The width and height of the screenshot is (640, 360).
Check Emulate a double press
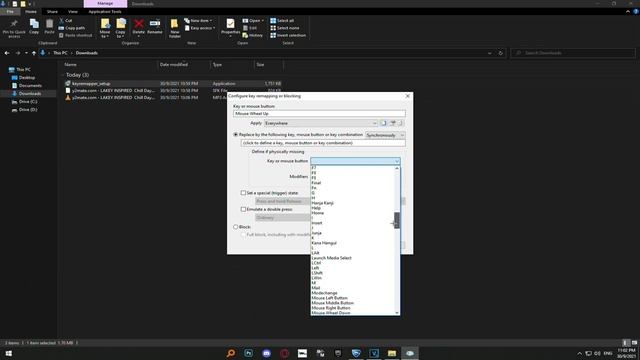pos(243,209)
